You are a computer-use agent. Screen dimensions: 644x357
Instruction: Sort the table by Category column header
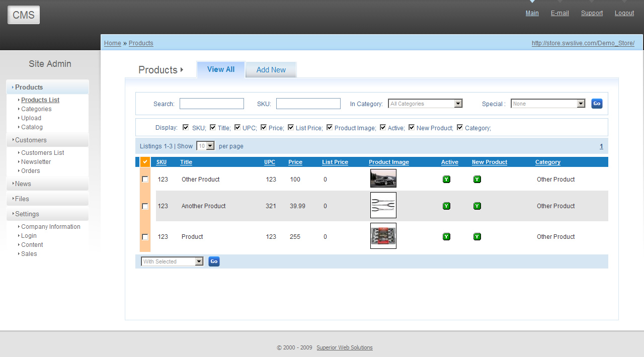click(548, 162)
